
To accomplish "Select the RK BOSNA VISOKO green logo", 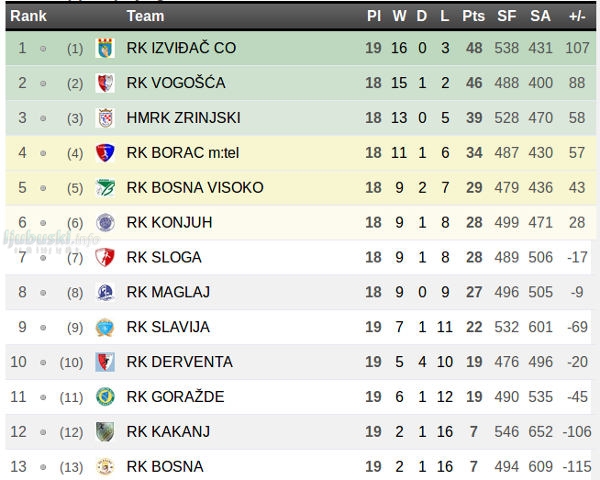I will coord(105,188).
